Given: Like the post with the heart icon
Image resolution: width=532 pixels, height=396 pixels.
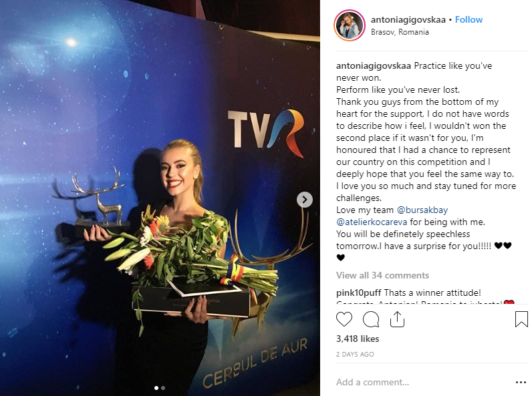Looking at the screenshot, I should coord(344,319).
